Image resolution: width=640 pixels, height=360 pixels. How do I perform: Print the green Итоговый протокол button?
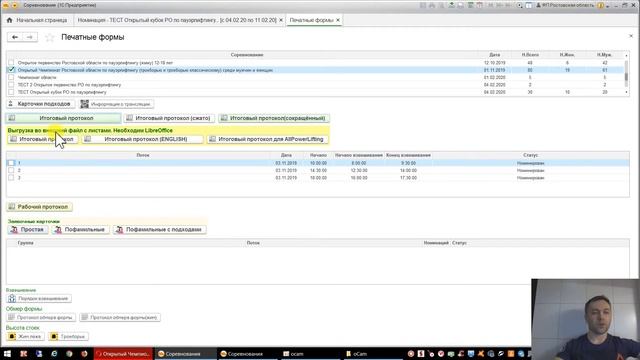click(63, 118)
